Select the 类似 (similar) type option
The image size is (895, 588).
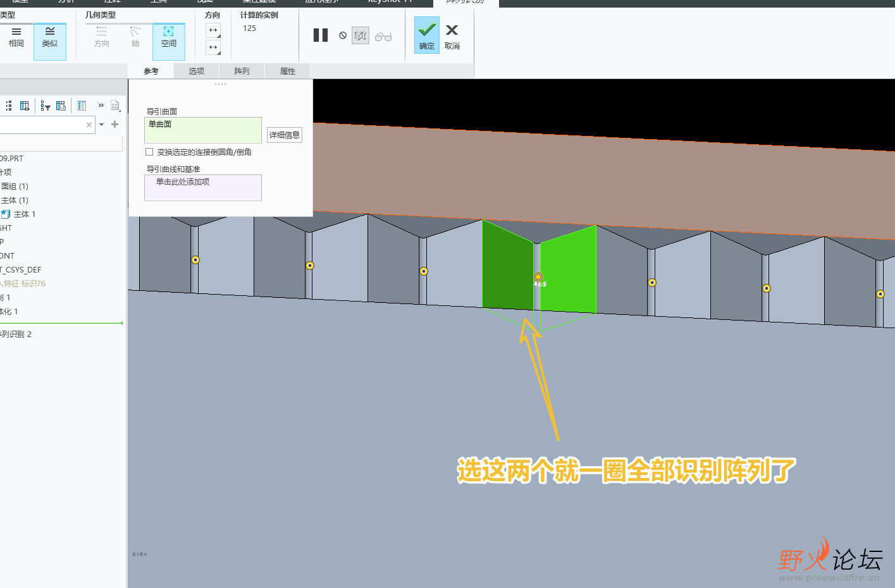tap(50, 41)
